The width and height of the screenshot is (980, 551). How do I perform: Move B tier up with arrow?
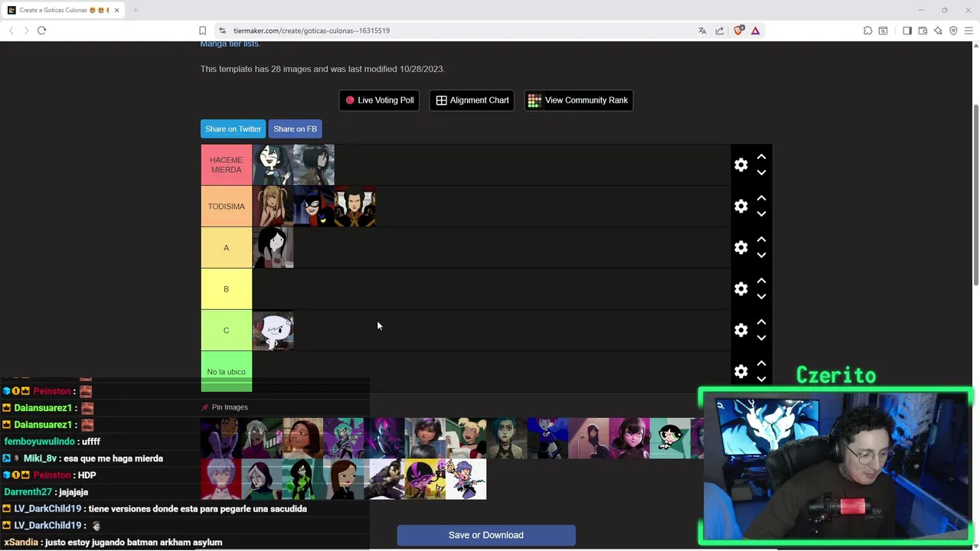(761, 280)
